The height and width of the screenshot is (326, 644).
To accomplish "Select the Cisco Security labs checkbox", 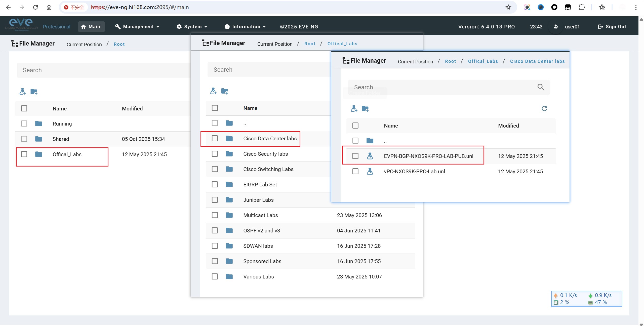I will point(215,154).
